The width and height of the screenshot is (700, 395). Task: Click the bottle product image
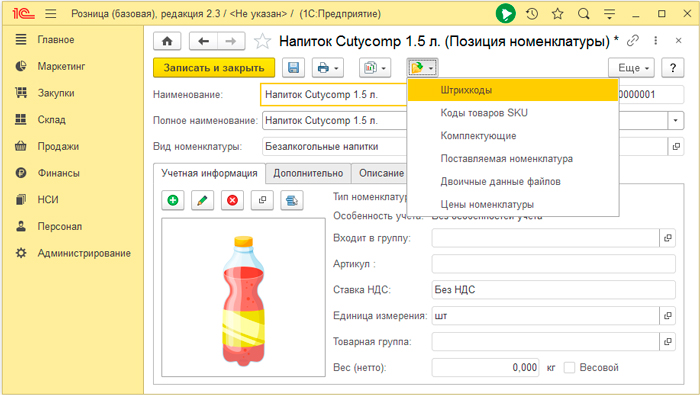coord(243,298)
